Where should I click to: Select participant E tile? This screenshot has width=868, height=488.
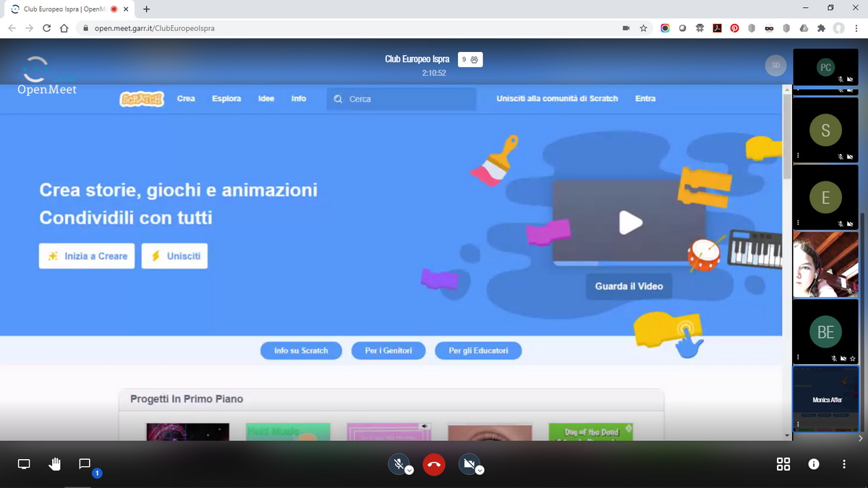(x=826, y=197)
